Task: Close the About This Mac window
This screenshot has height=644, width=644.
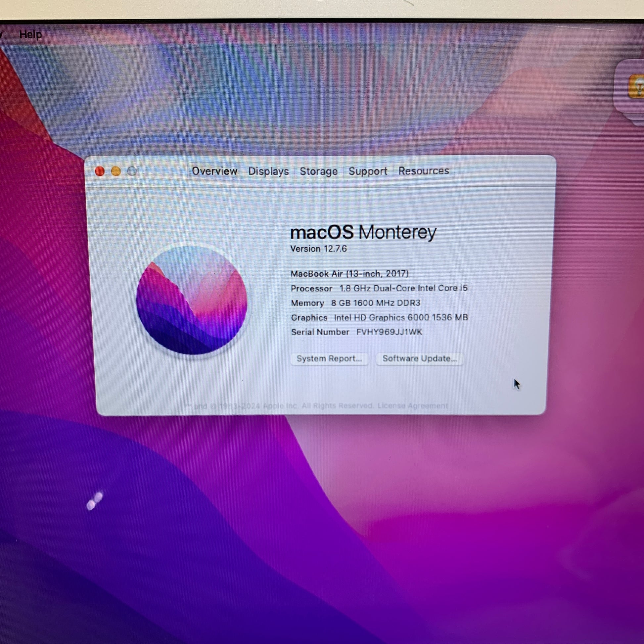Action: click(x=100, y=171)
